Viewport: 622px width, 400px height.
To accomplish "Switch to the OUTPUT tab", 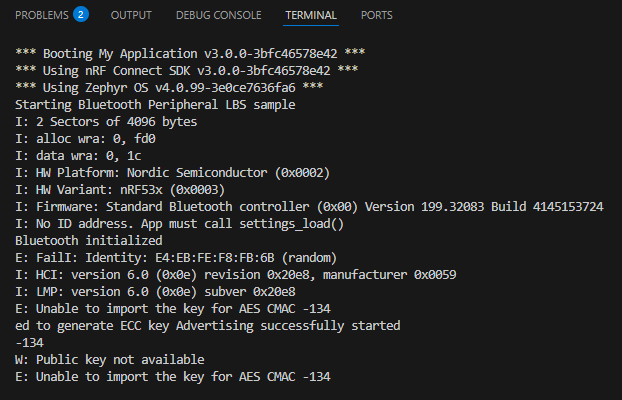I will tap(131, 15).
